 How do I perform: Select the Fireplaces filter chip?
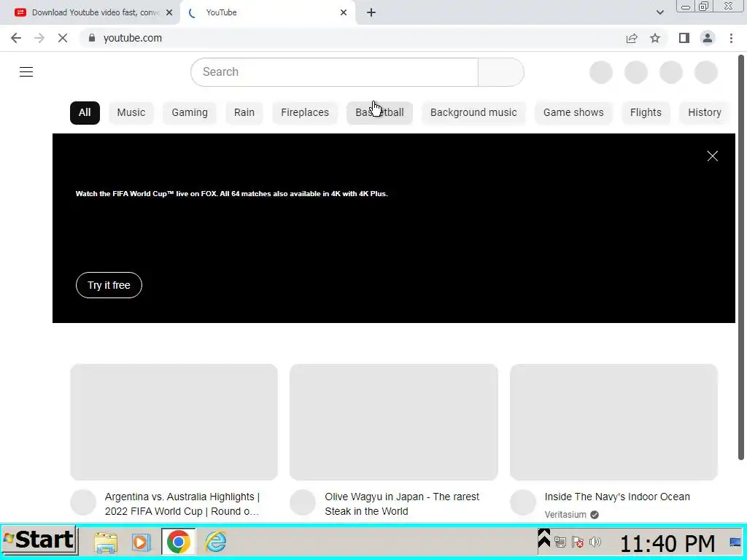[x=305, y=113]
